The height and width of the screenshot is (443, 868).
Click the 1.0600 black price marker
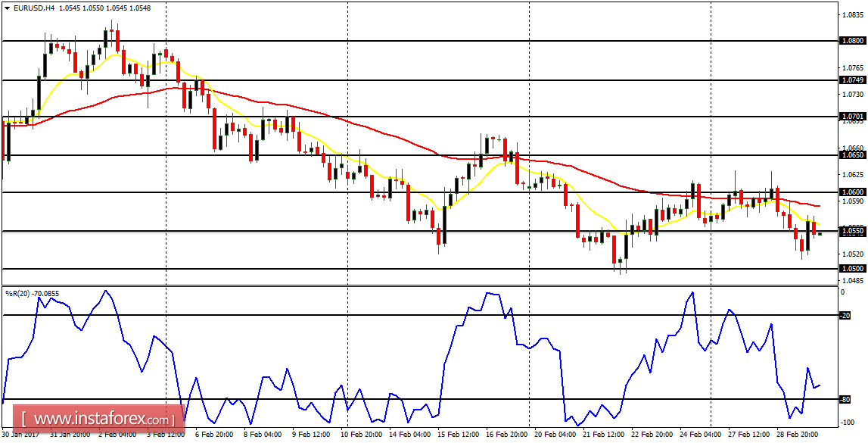click(x=853, y=192)
